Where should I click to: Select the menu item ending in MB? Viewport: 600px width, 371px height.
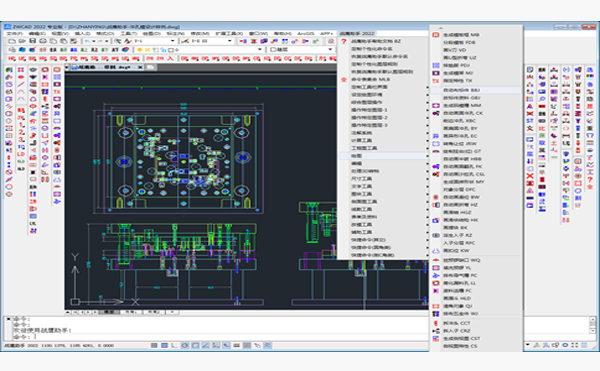476,34
